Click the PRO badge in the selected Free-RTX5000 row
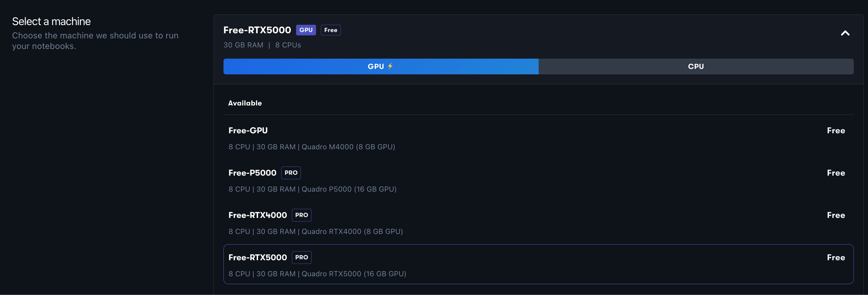Image resolution: width=868 pixels, height=295 pixels. pyautogui.click(x=301, y=257)
